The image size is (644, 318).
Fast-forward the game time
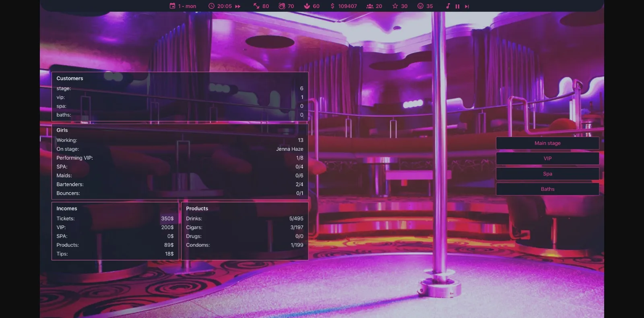click(238, 6)
